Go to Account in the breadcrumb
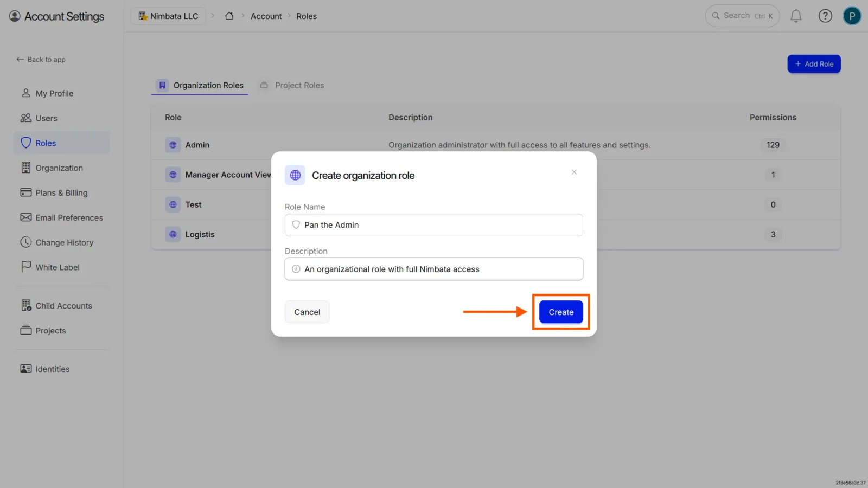 pos(266,16)
